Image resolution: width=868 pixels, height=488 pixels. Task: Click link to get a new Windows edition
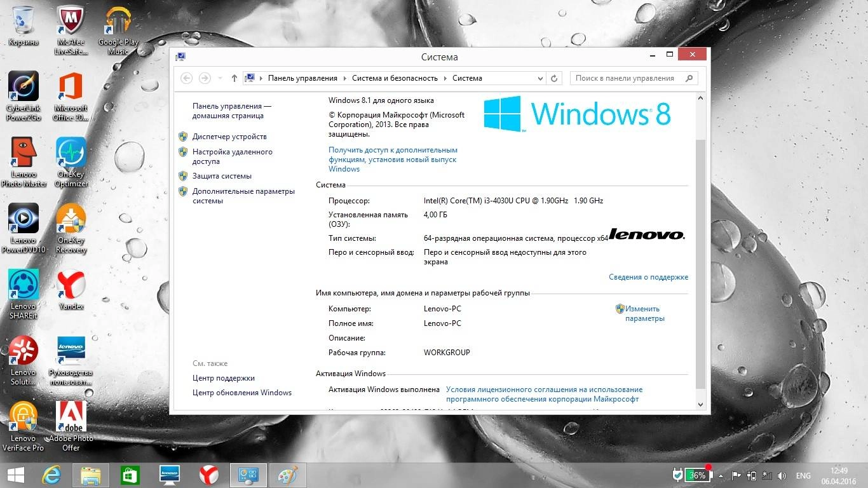(393, 159)
